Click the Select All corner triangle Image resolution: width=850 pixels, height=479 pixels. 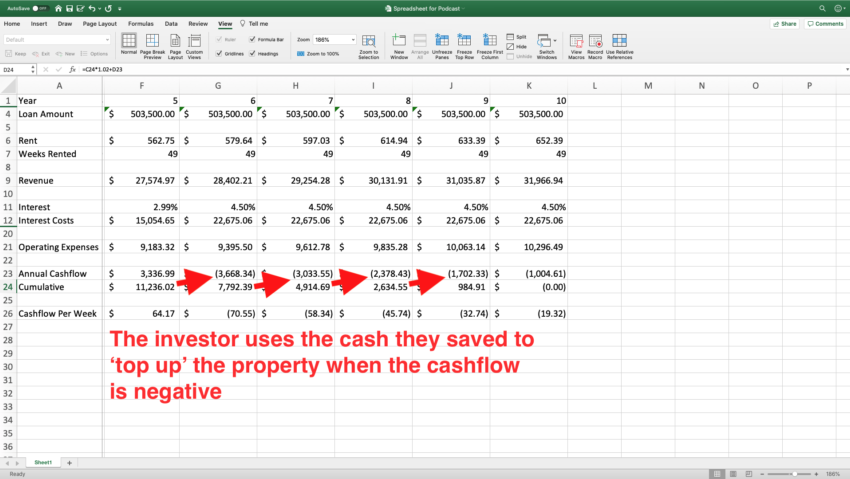tap(8, 86)
